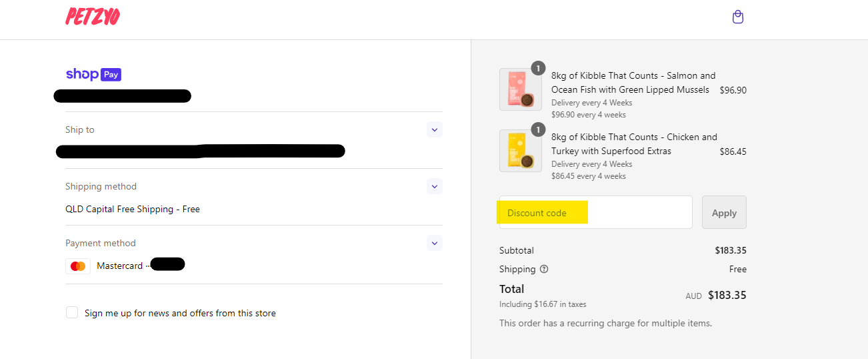Expand the Payment method chevron
The height and width of the screenshot is (359, 868).
[x=435, y=243]
